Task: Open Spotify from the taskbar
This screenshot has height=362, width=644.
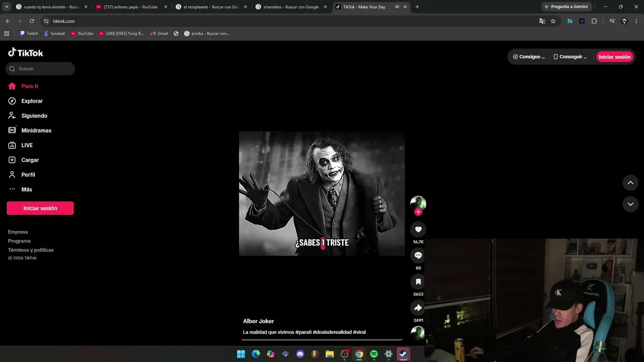Action: click(374, 354)
